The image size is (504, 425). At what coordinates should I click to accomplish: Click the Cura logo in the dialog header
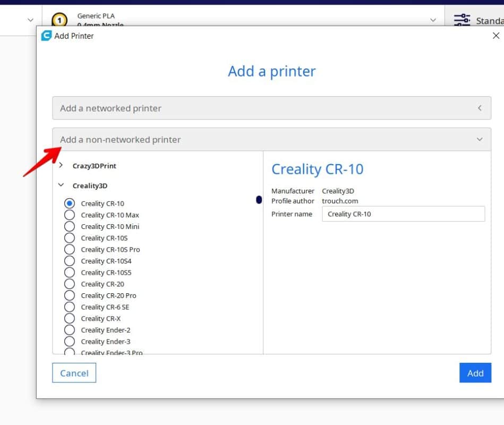pyautogui.click(x=46, y=36)
